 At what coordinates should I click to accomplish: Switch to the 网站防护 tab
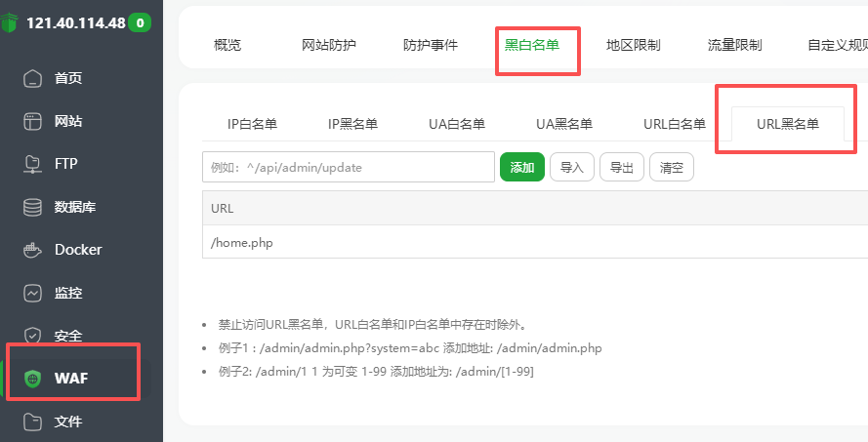coord(329,45)
